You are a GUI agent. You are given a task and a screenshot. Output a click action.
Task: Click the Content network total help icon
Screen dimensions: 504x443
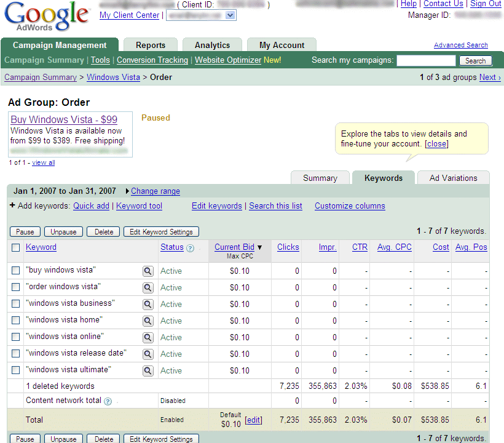coord(108,401)
